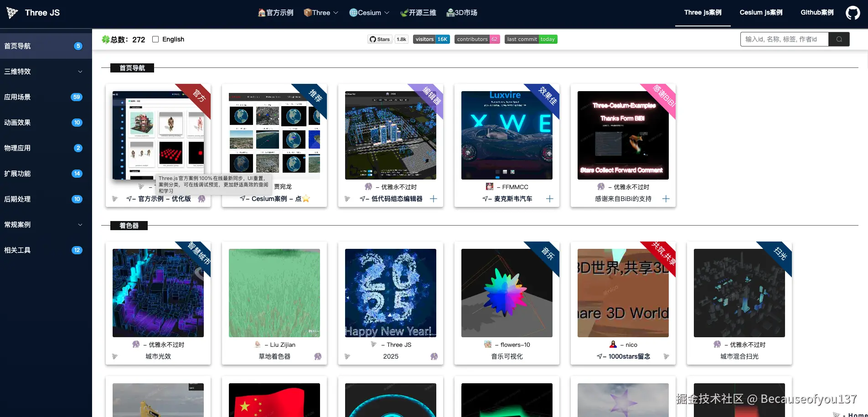Image resolution: width=868 pixels, height=417 pixels.
Task: Click Three JS author icon on 2025 card
Action: (x=374, y=344)
